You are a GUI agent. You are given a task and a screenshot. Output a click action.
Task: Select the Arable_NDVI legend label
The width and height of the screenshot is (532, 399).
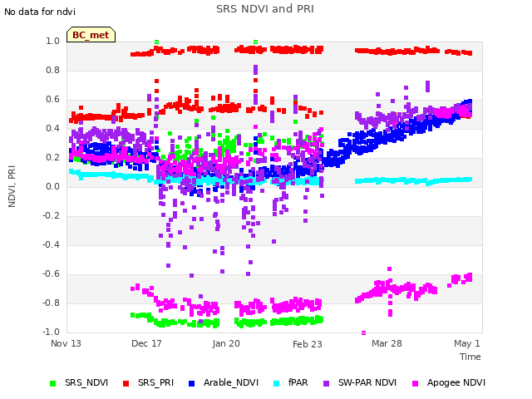coord(231,382)
